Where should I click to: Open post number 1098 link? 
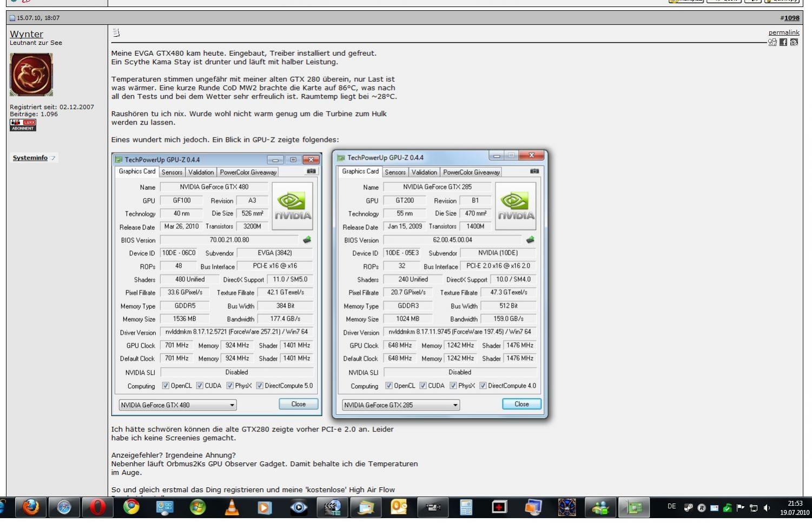(x=791, y=18)
